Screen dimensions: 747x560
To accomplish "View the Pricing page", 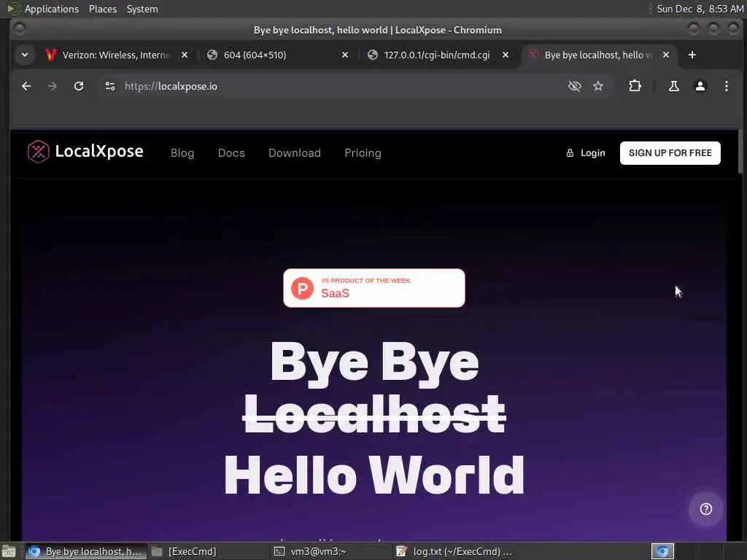I will click(x=363, y=153).
